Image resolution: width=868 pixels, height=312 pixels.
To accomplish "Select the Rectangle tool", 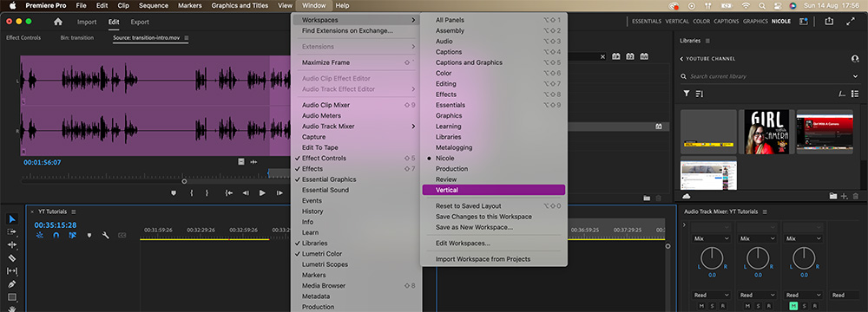I will [x=12, y=297].
